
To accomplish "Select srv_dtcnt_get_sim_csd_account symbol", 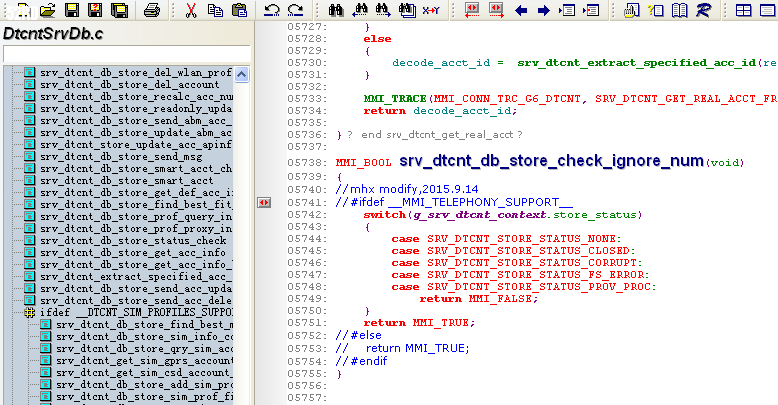I will (144, 372).
